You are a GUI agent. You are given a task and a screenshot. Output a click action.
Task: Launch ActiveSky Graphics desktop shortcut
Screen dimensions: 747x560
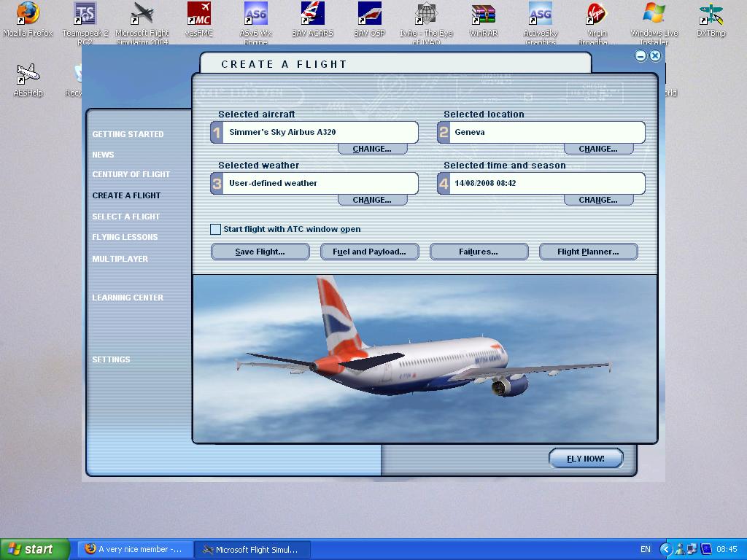point(540,15)
